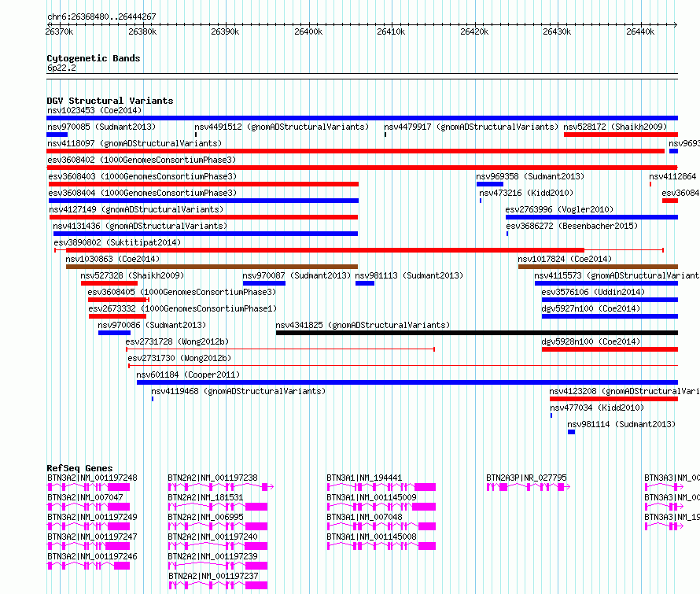This screenshot has height=594, width=700.
Task: Select nsv4131436 gnomAD variant label
Action: [140, 226]
